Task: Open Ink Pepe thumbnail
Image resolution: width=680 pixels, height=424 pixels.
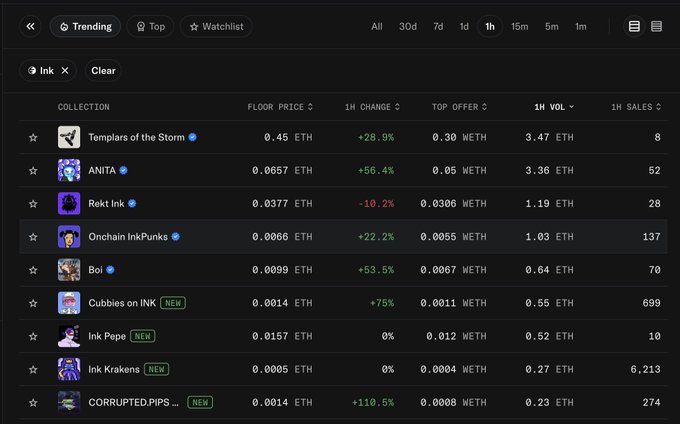Action: pos(69,336)
